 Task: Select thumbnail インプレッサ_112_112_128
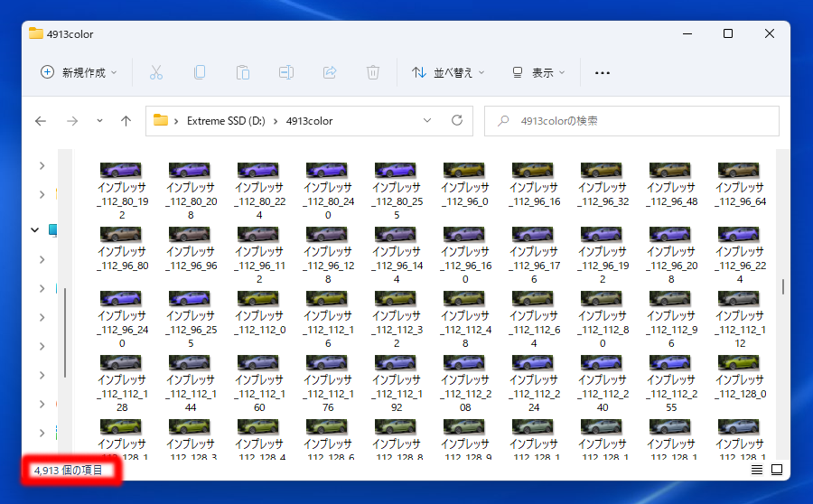point(121,362)
